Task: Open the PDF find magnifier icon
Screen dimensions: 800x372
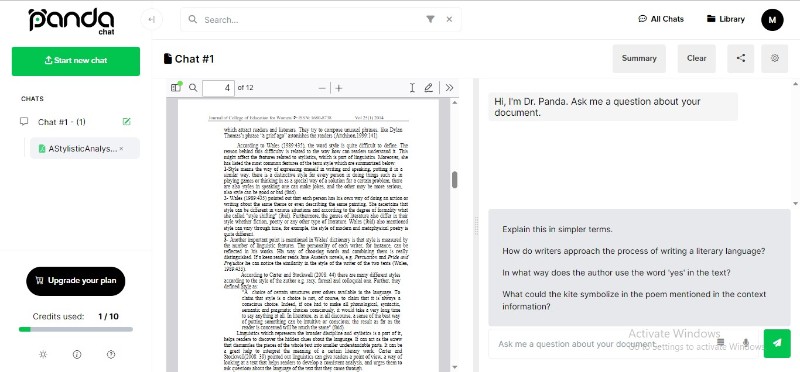Action: pyautogui.click(x=193, y=88)
